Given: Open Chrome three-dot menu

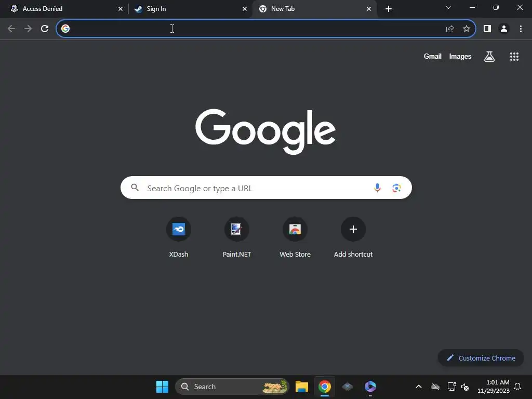Looking at the screenshot, I should point(521,29).
